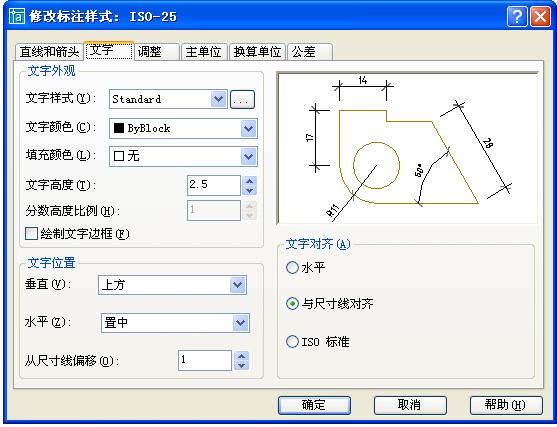
Task: Open the 填充颜色 dropdown
Action: [249, 157]
